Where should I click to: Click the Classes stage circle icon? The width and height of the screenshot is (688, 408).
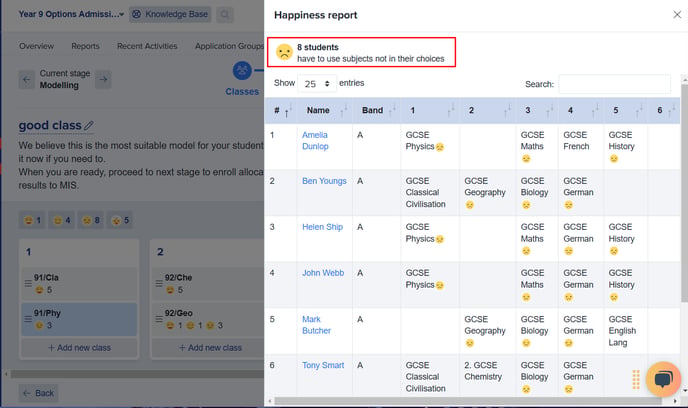coord(242,71)
